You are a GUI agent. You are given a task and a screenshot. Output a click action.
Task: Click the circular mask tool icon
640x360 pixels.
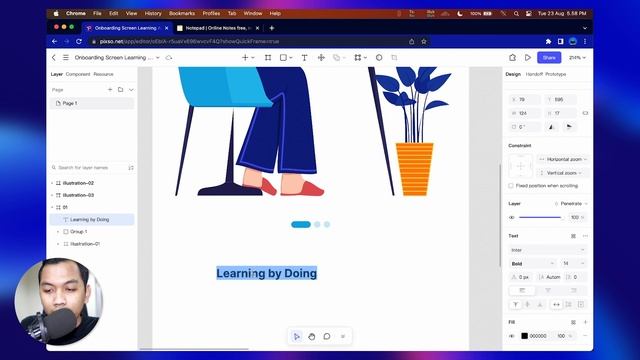pos(379,58)
